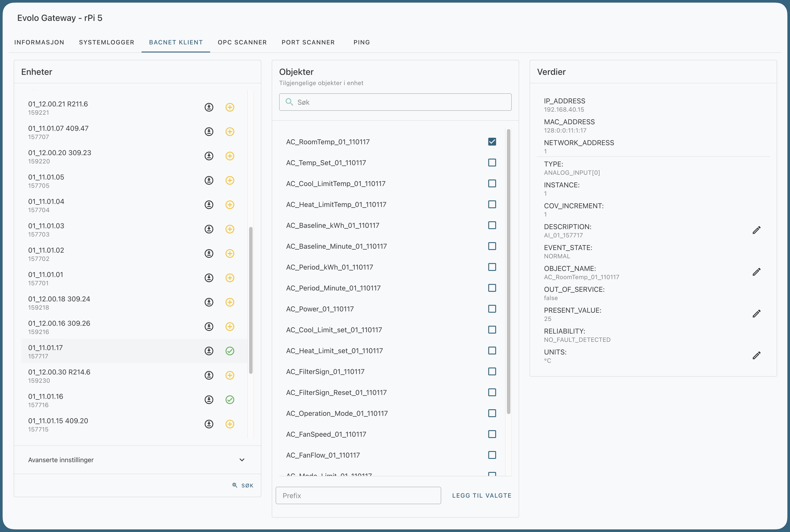
Task: Check the AC_Baseline_kWh_01_110117 checkbox
Action: click(492, 225)
